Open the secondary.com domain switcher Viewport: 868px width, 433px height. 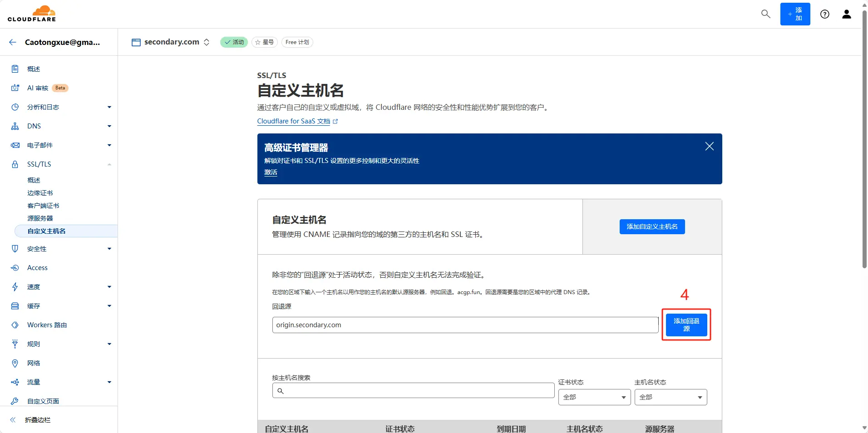[207, 42]
